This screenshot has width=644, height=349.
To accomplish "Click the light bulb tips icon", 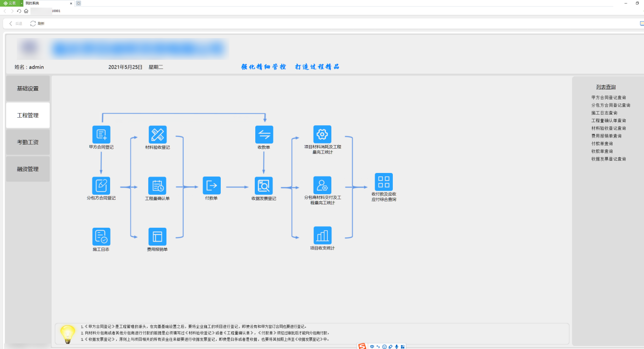I will pyautogui.click(x=67, y=334).
